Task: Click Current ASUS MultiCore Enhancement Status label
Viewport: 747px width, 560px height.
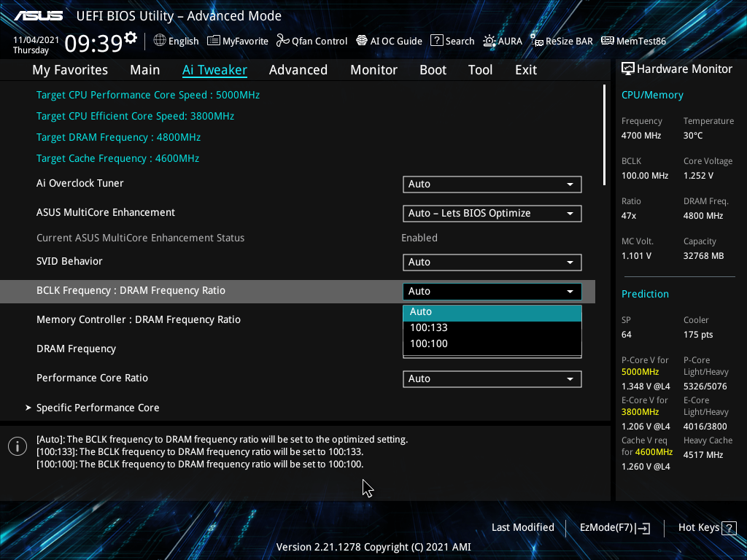Action: 141,238
